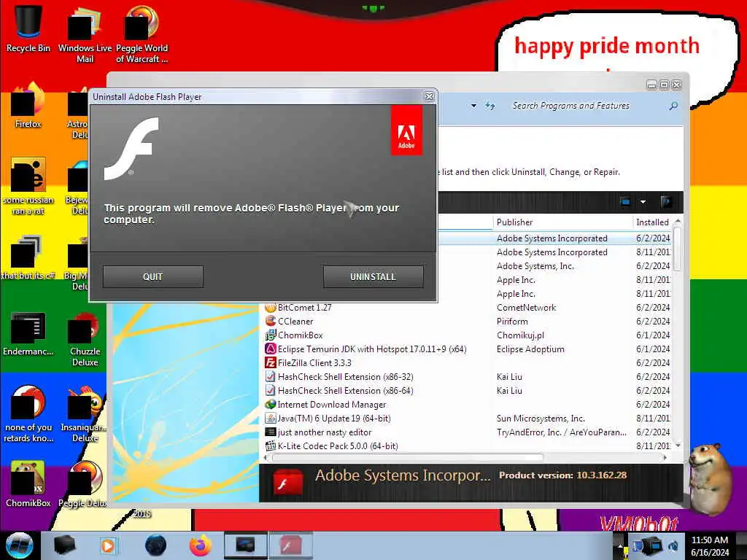747x560 pixels.
Task: Click the vertical scrollbar down arrow in program list
Action: 678,446
